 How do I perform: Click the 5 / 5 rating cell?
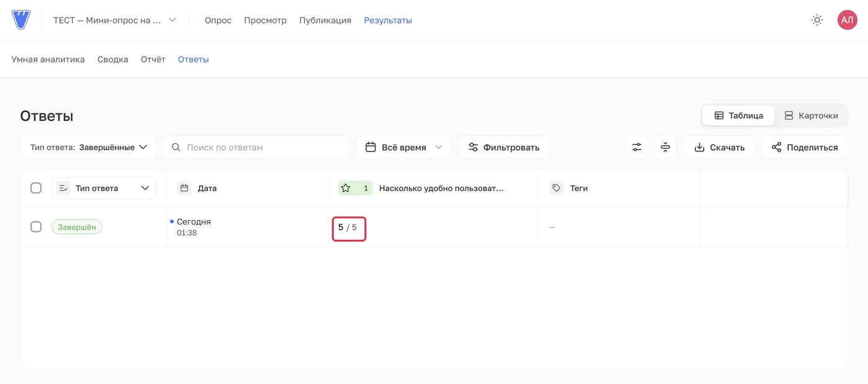tap(349, 228)
